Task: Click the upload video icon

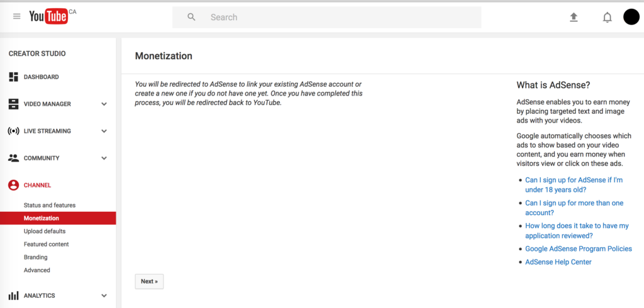Action: [574, 17]
